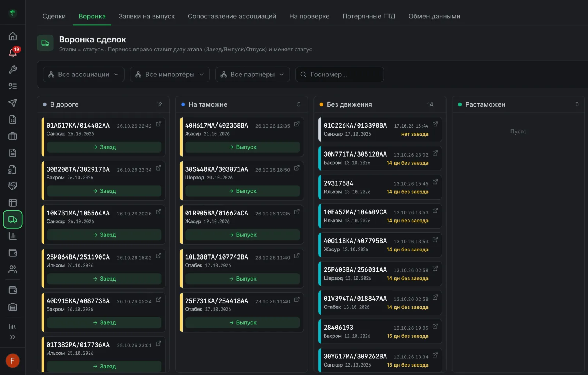Open notifications bell with 19 badge

(12, 53)
